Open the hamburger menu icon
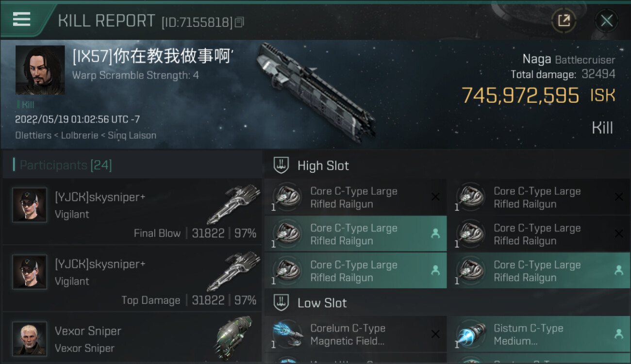Viewport: 631px width, 364px height. 21,19
